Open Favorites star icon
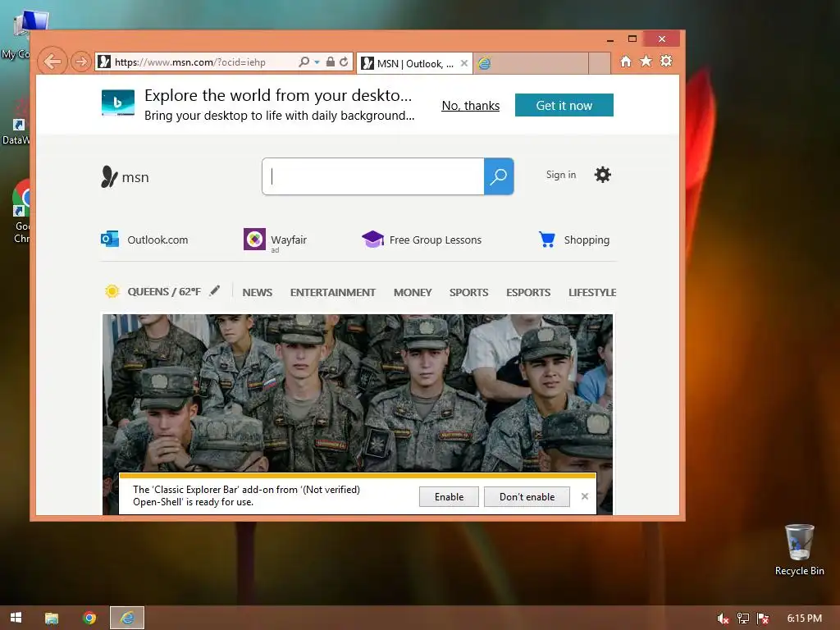840x630 pixels. click(x=646, y=61)
